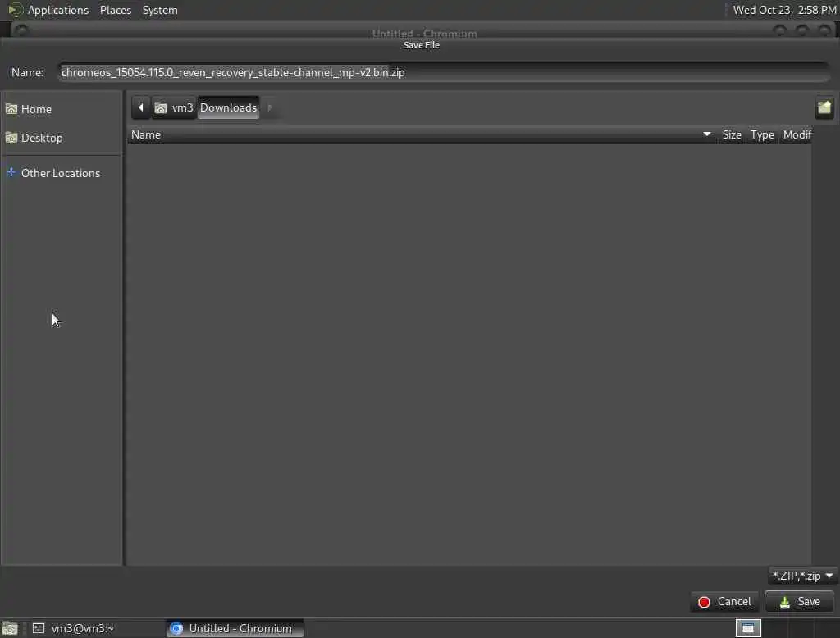Click the Desktop folder icon

click(11, 139)
